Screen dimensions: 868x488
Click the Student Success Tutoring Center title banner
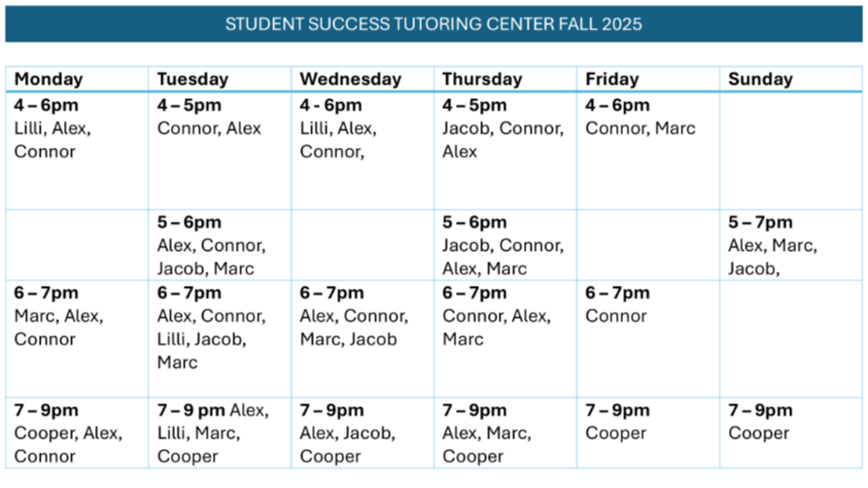434,24
